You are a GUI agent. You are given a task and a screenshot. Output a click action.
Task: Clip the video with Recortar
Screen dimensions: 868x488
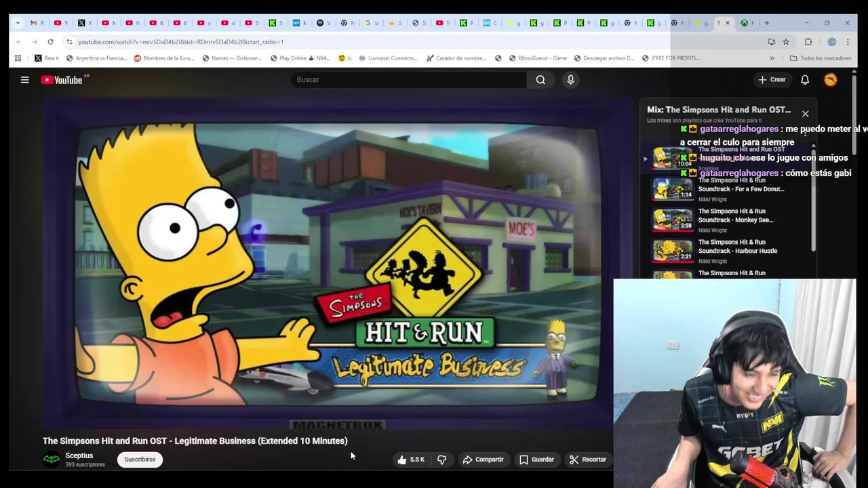coord(587,460)
